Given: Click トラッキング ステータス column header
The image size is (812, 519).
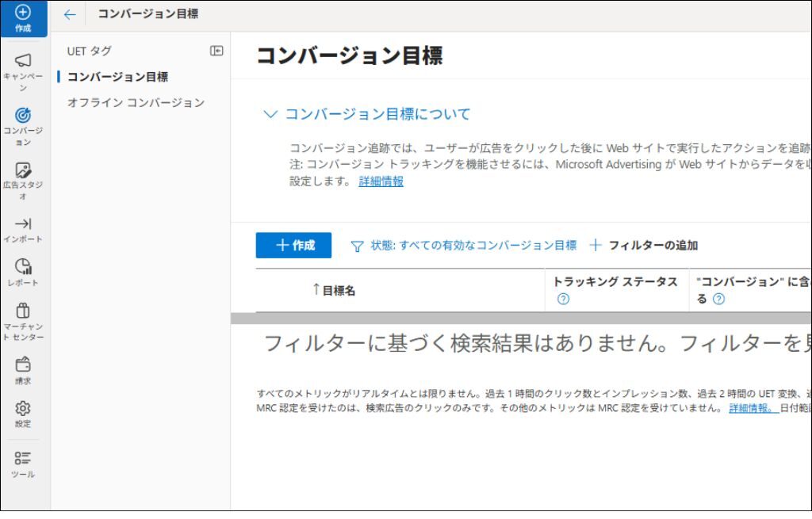Looking at the screenshot, I should tap(615, 281).
